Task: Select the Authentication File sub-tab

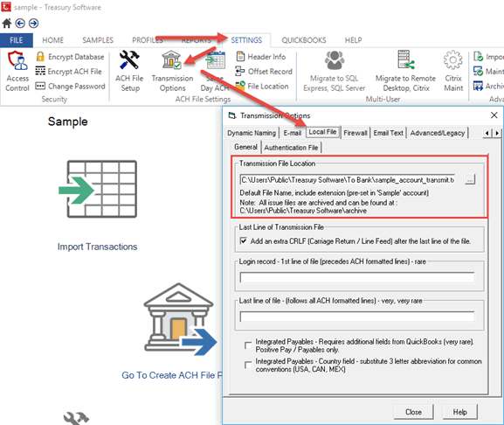Action: coord(291,148)
